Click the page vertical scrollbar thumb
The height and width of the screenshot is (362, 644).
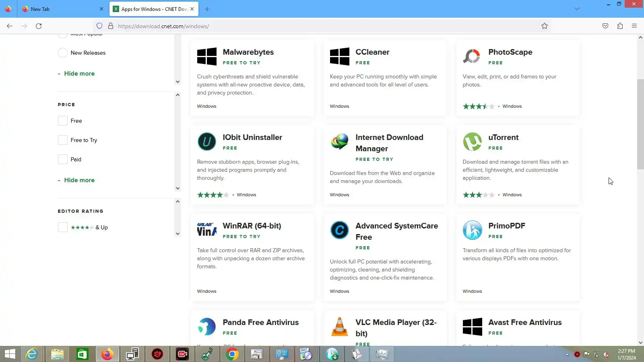(640, 124)
